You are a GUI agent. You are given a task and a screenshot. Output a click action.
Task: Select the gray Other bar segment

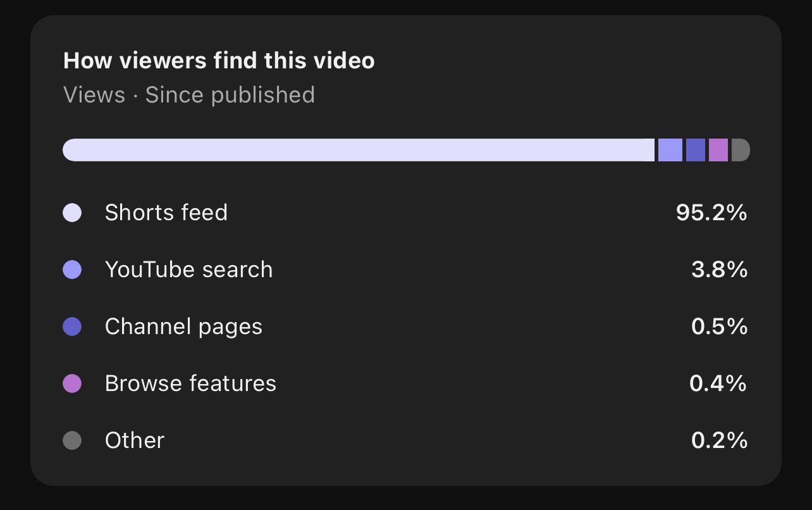(741, 150)
